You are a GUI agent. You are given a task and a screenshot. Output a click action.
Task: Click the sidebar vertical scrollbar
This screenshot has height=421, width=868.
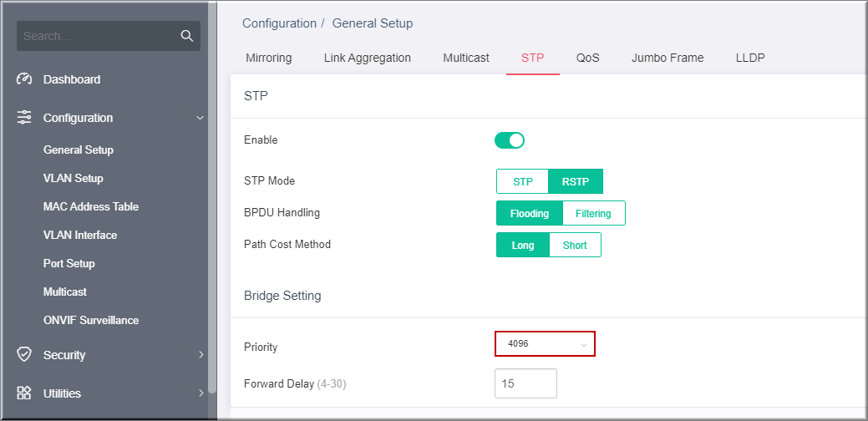point(212,196)
